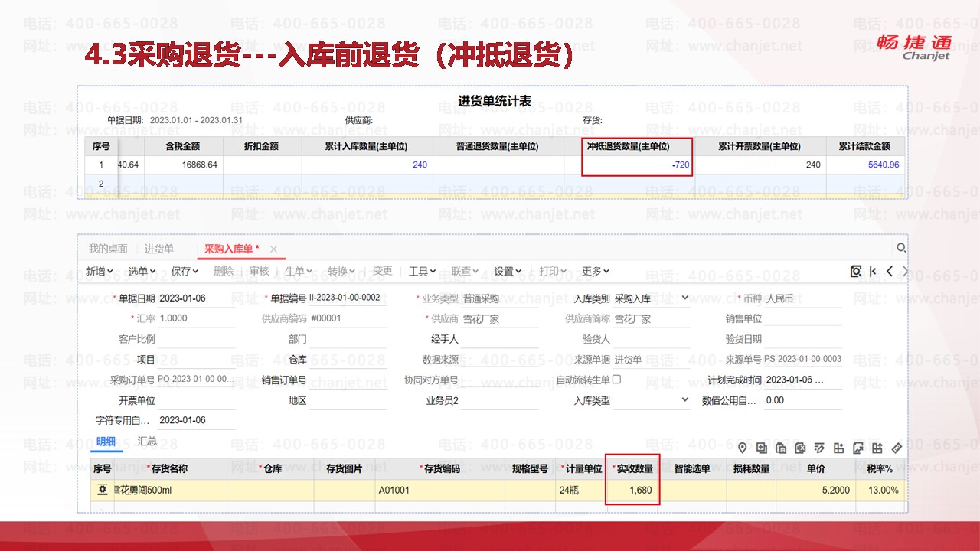This screenshot has width=980, height=551.
Task: Switch to the 汇总 tab
Action: click(147, 441)
